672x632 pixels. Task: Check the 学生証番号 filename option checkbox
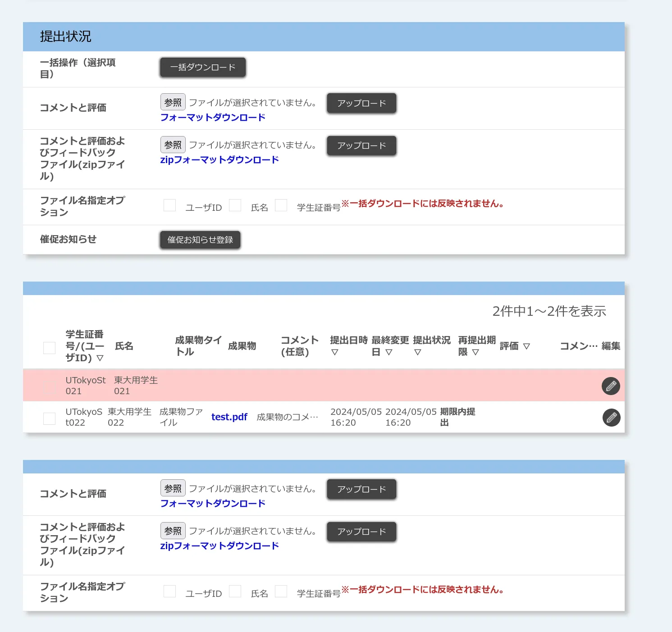[281, 205]
